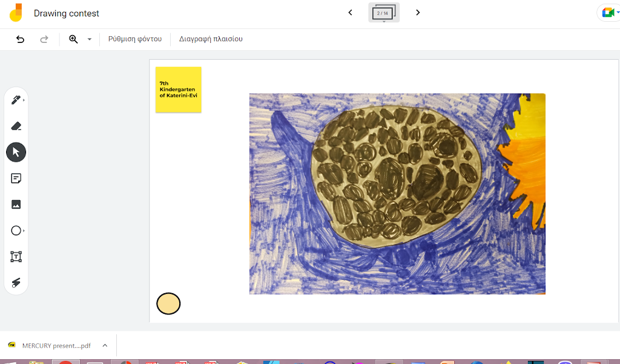Viewport: 620px width, 364px height.
Task: Select the Pen drawing tool
Action: [x=16, y=100]
